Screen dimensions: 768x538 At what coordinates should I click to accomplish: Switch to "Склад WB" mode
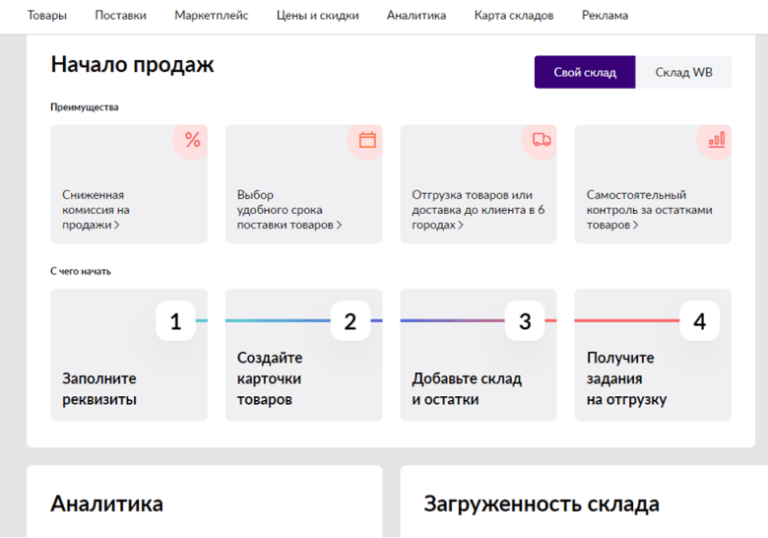coord(684,72)
